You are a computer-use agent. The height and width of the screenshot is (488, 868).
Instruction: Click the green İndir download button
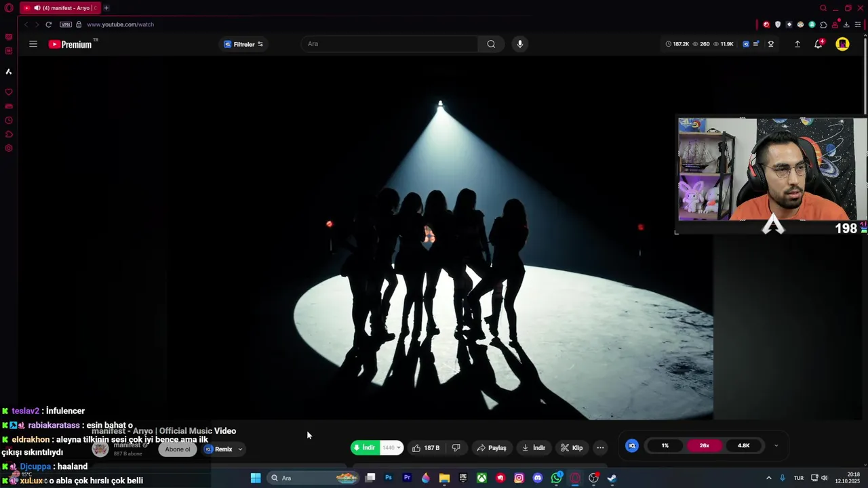365,448
